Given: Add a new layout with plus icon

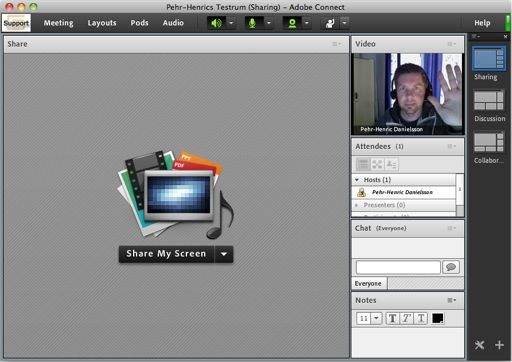Looking at the screenshot, I should (x=499, y=345).
